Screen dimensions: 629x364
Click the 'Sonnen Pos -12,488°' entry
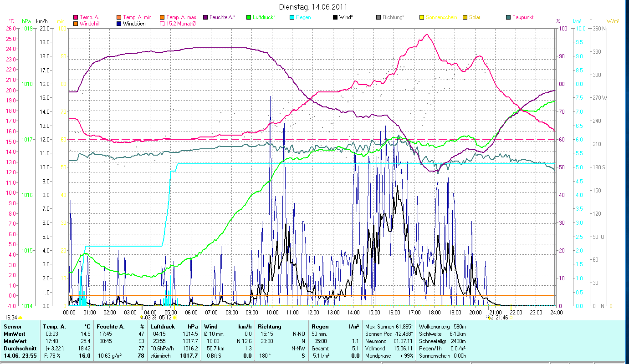point(389,334)
